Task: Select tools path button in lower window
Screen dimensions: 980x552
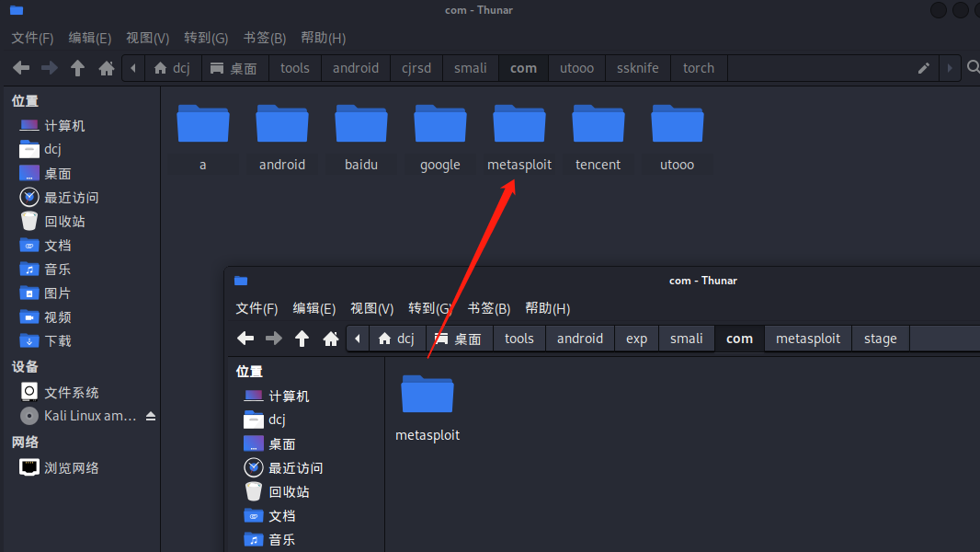Action: [x=519, y=339]
